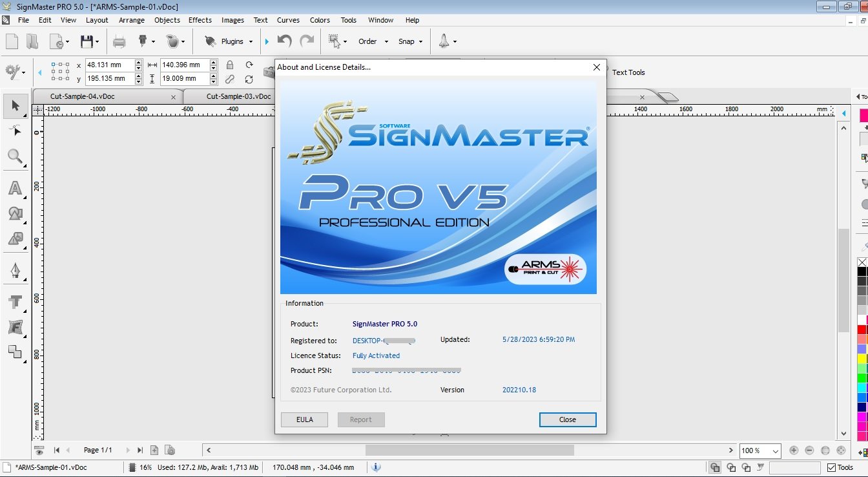Click the height 19.009 mm field
868x477 pixels.
click(x=185, y=79)
